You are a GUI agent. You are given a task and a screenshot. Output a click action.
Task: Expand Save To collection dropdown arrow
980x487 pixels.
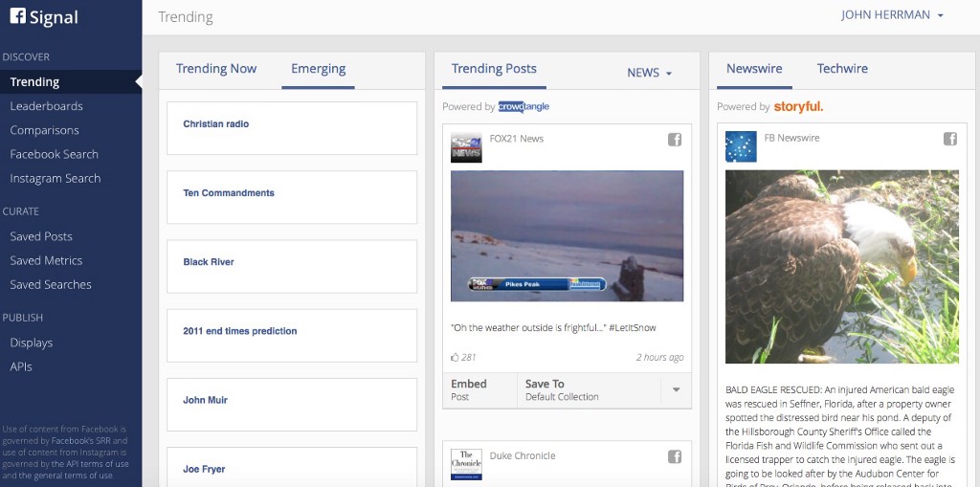pos(676,389)
